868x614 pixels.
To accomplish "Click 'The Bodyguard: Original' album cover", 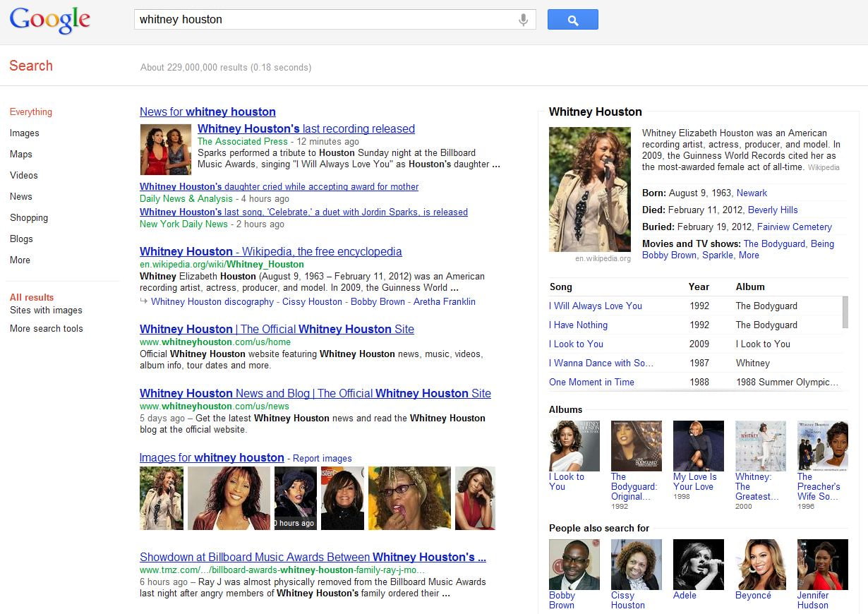I will [637, 446].
